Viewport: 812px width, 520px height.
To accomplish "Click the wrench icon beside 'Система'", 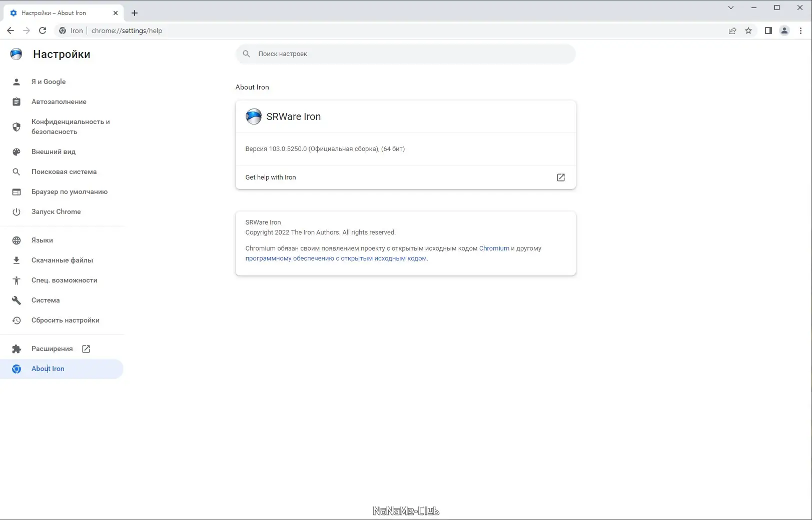I will click(x=17, y=300).
